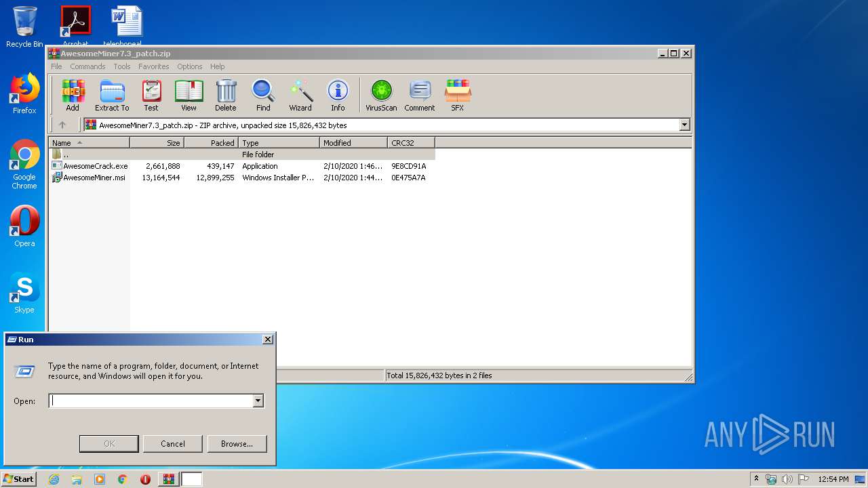Click the archive path text in address bar
This screenshot has height=488, width=868.
(x=223, y=125)
